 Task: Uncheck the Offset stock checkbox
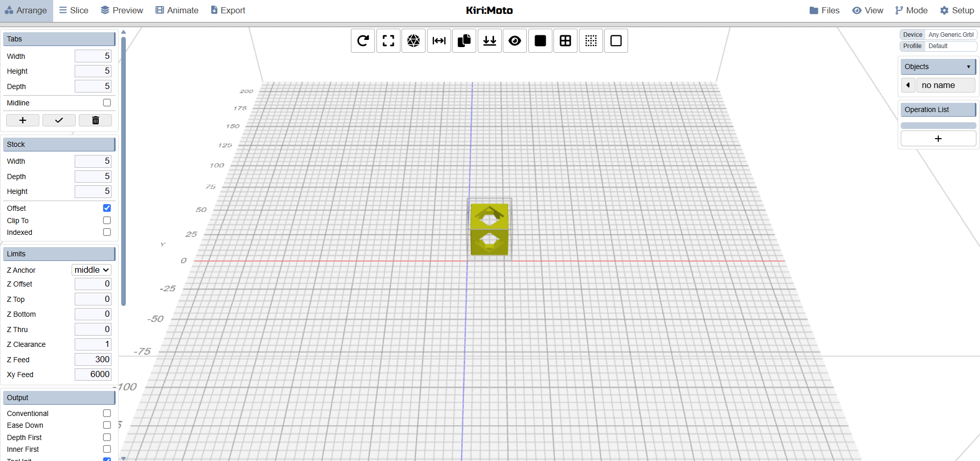click(107, 208)
